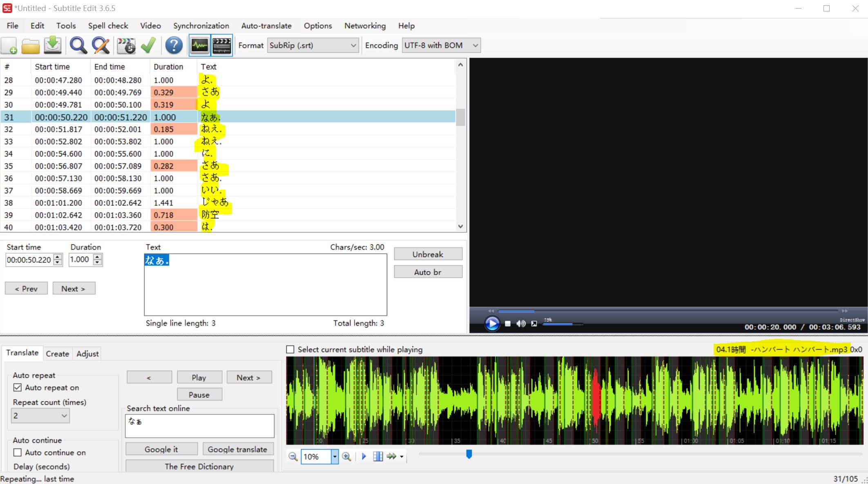Open the Replace tool icon

coord(100,45)
